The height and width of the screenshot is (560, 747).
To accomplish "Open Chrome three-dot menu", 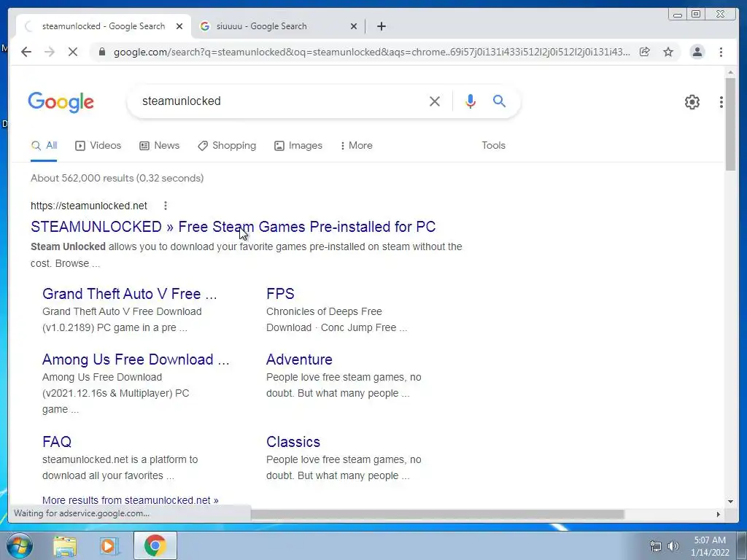I will [721, 52].
